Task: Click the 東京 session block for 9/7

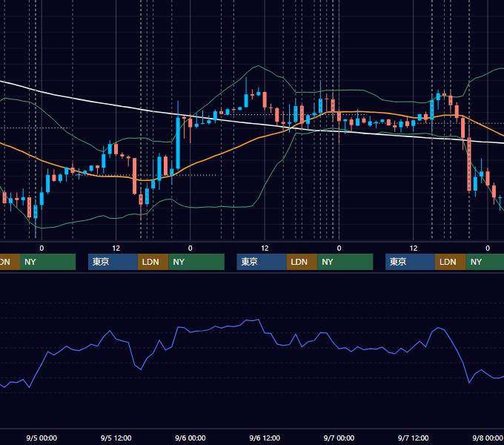Action: (x=410, y=262)
